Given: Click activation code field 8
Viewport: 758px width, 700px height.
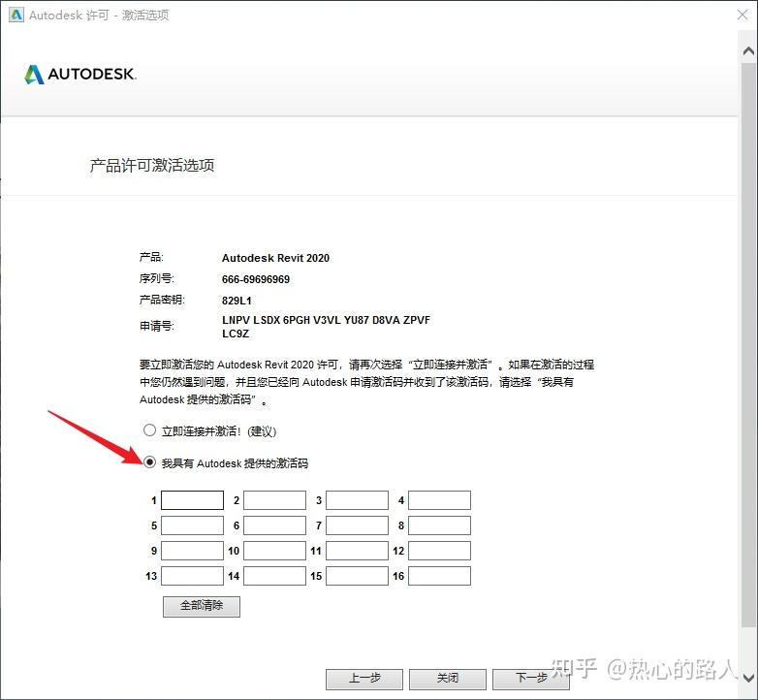Looking at the screenshot, I should pyautogui.click(x=439, y=525).
